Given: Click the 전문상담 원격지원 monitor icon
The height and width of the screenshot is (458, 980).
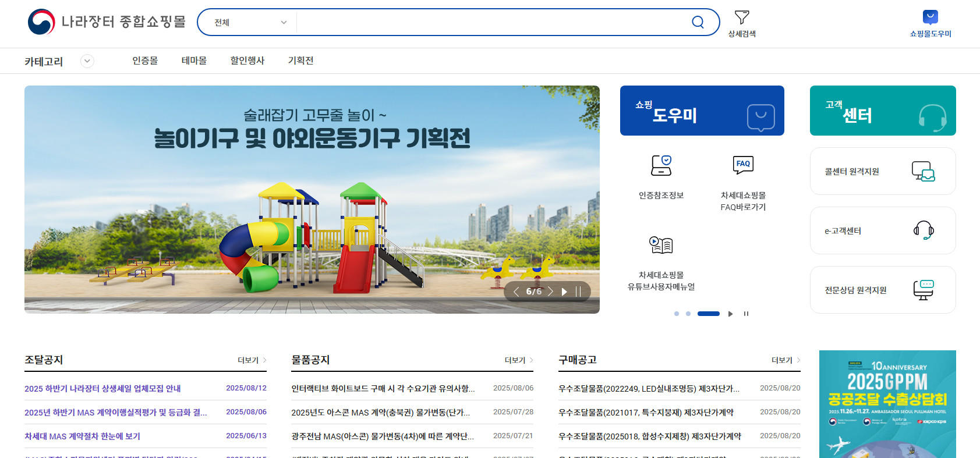Looking at the screenshot, I should pyautogui.click(x=924, y=290).
